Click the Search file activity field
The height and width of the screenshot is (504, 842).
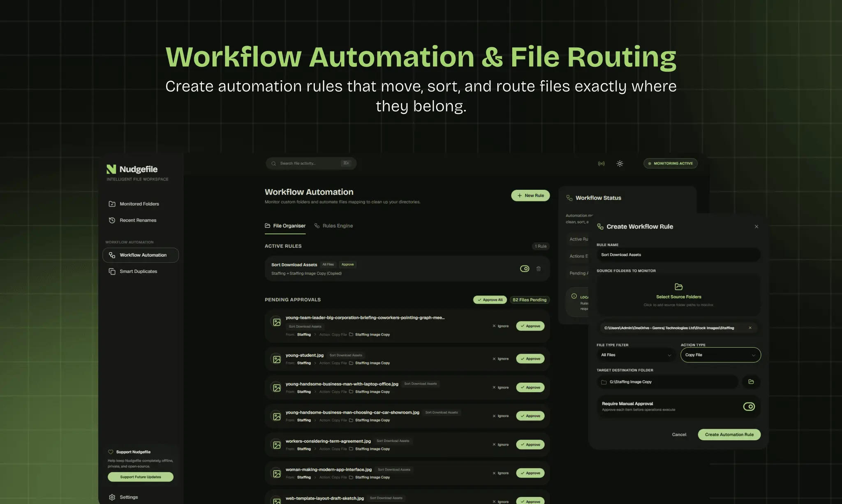pos(311,164)
